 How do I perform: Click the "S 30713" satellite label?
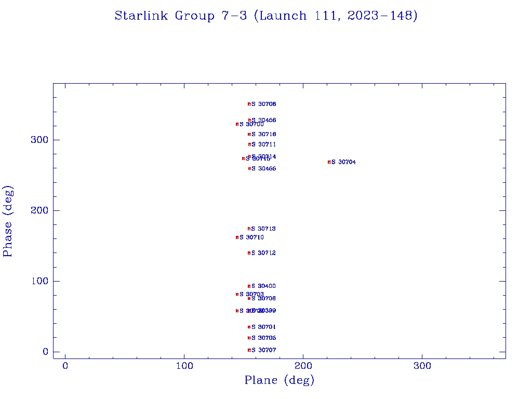[x=263, y=229]
